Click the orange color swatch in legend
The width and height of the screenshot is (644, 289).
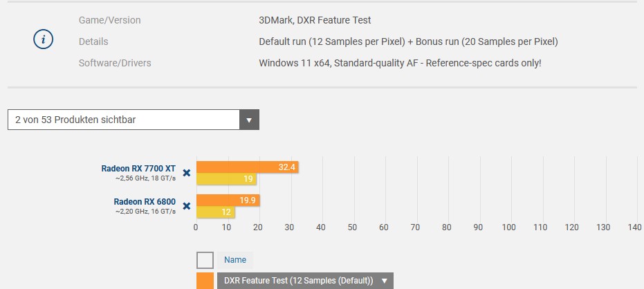tap(205, 281)
